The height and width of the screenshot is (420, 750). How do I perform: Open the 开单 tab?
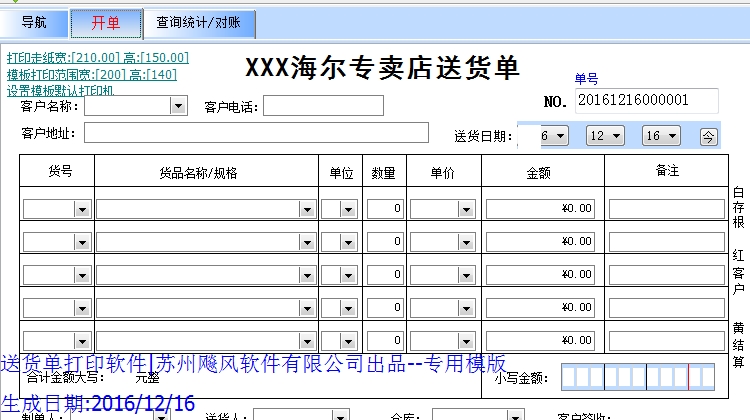click(x=106, y=23)
